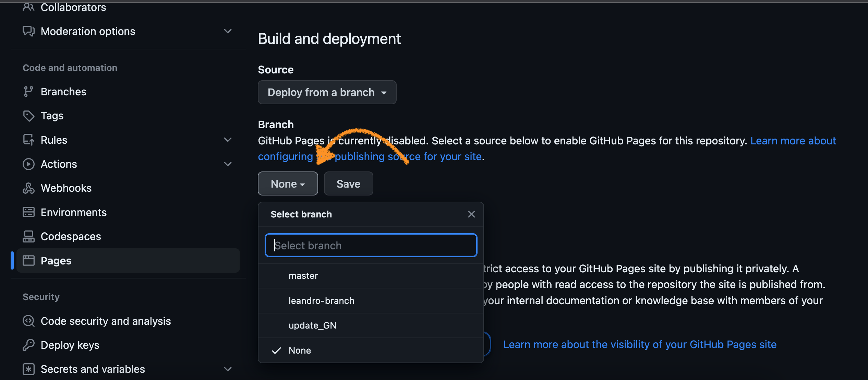Click the Collaborators people icon

tap(28, 7)
